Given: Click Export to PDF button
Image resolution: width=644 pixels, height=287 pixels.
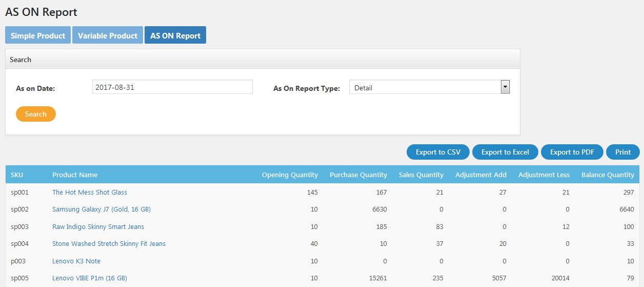Looking at the screenshot, I should pos(572,152).
